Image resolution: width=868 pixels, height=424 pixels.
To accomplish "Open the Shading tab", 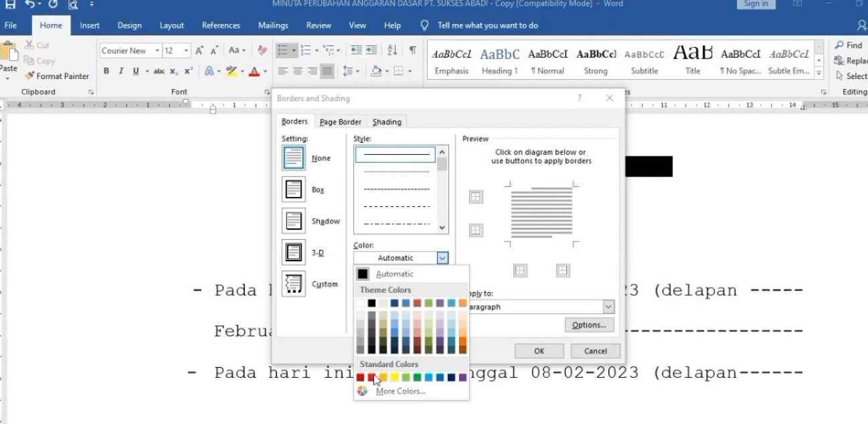I will [387, 122].
